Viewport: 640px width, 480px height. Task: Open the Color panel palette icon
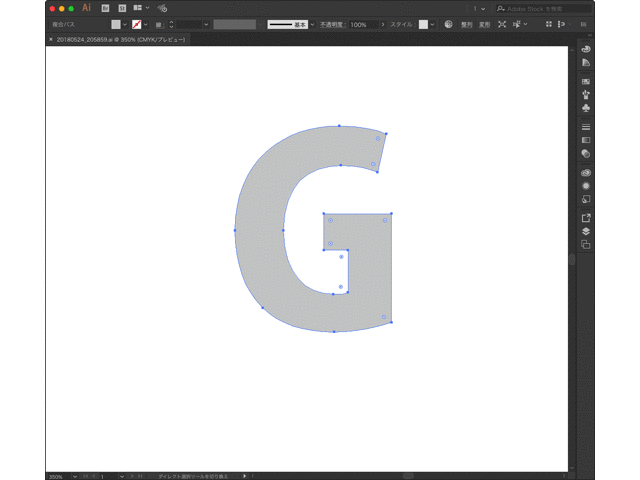[586, 49]
